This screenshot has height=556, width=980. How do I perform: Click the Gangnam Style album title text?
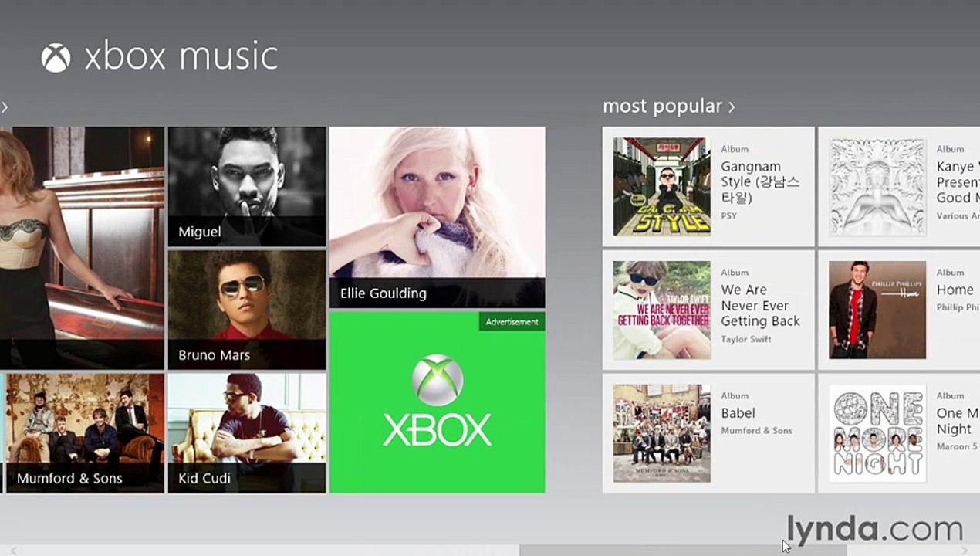coord(760,182)
